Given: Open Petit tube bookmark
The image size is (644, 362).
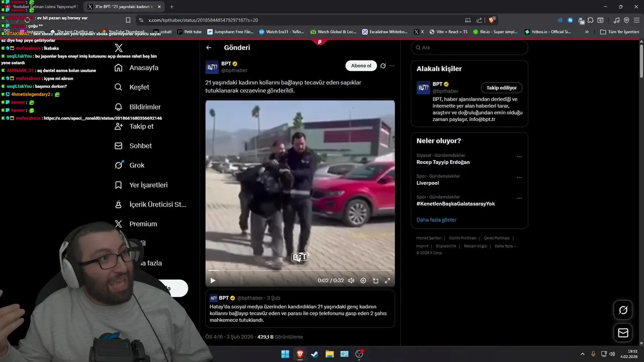Looking at the screenshot, I should pos(189,32).
